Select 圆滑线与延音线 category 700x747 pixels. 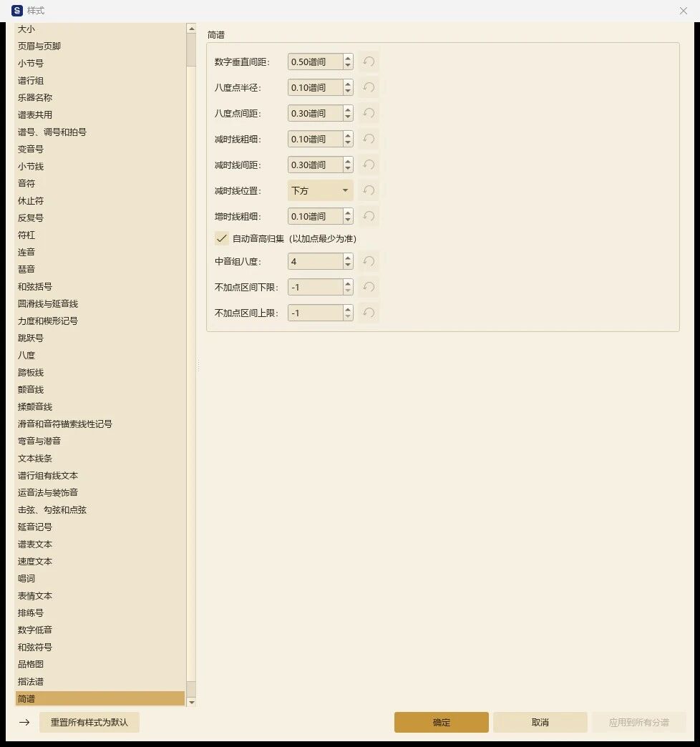(x=100, y=303)
